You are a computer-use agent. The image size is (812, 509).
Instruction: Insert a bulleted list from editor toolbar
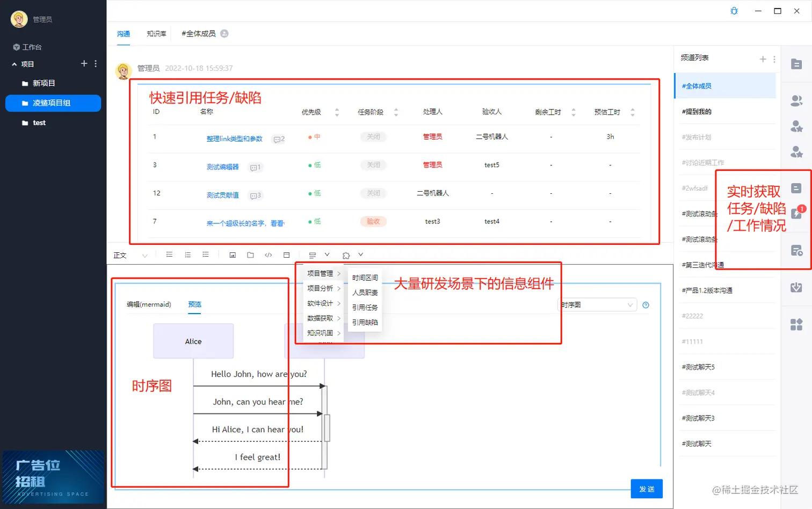(169, 255)
